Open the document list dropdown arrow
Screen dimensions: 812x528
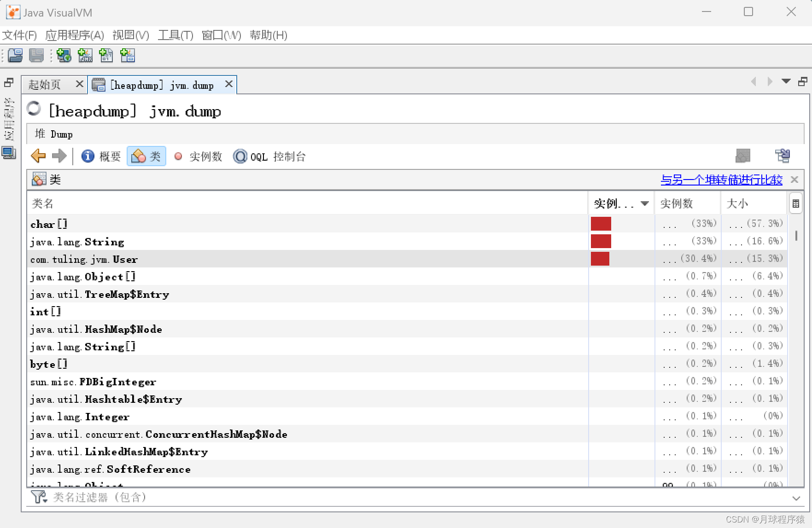coord(786,81)
